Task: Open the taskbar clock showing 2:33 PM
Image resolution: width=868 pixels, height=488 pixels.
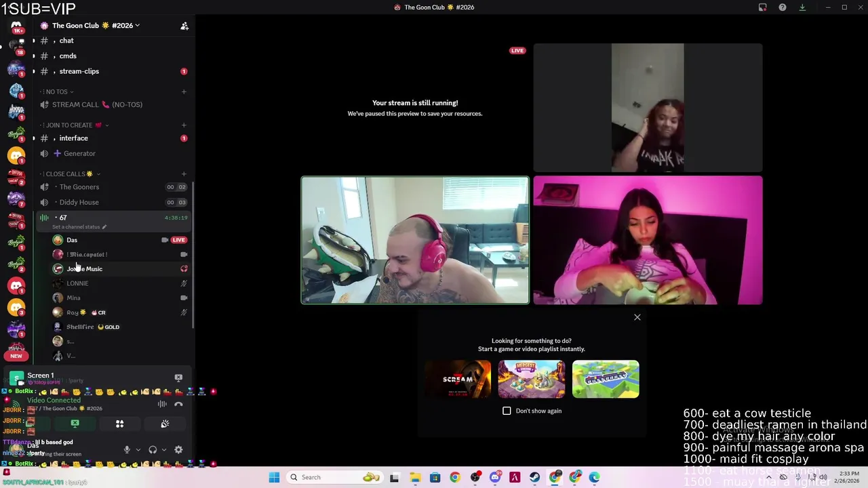Action: pos(849,477)
